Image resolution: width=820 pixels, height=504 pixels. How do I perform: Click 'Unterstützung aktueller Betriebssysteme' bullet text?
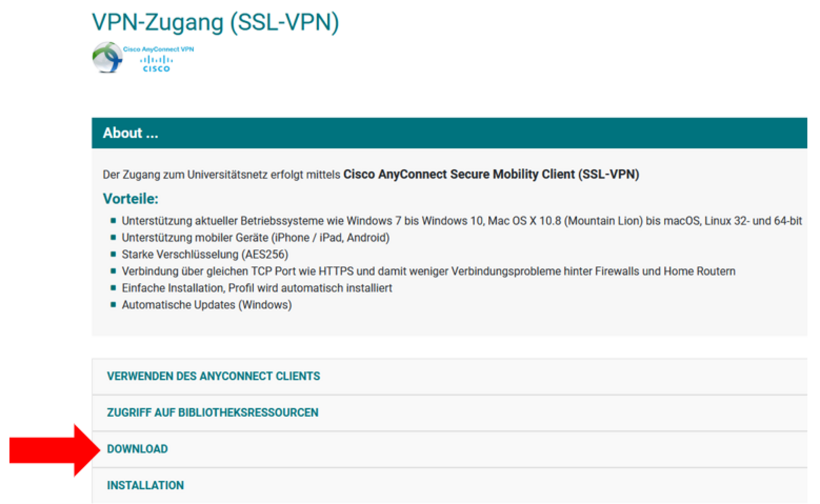(233, 221)
